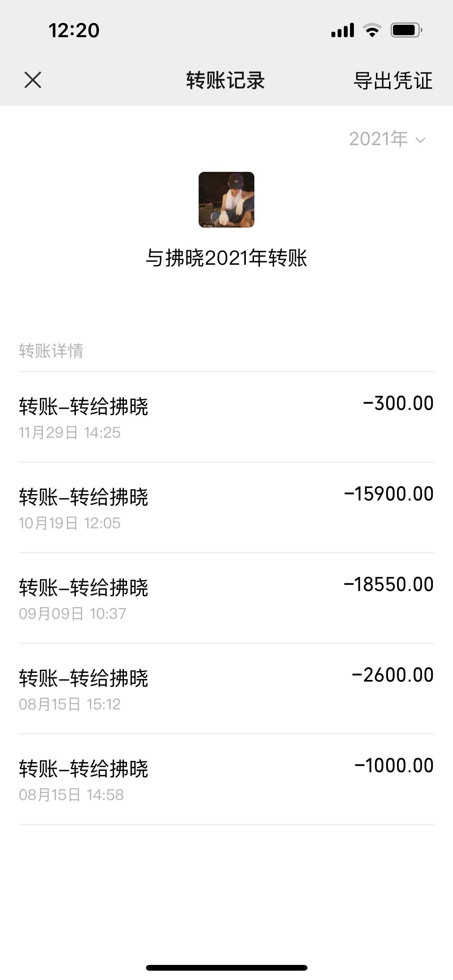Screen dimensions: 453x980
Task: Open the -15900.00 transfer record
Action: click(226, 507)
